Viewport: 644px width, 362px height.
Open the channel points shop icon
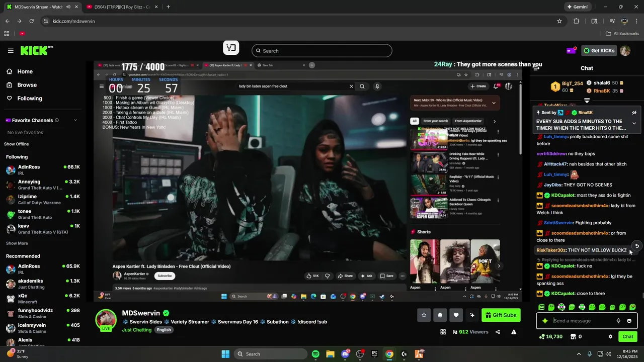[573, 336]
